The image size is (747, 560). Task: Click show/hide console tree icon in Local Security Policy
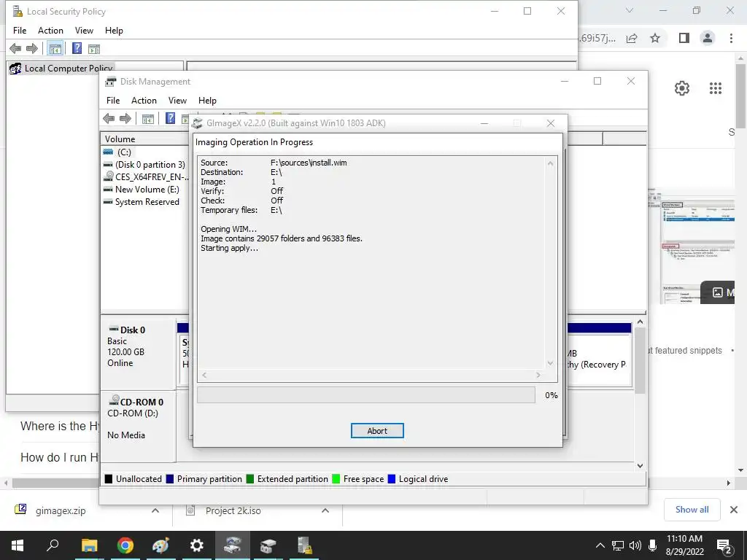click(x=55, y=49)
